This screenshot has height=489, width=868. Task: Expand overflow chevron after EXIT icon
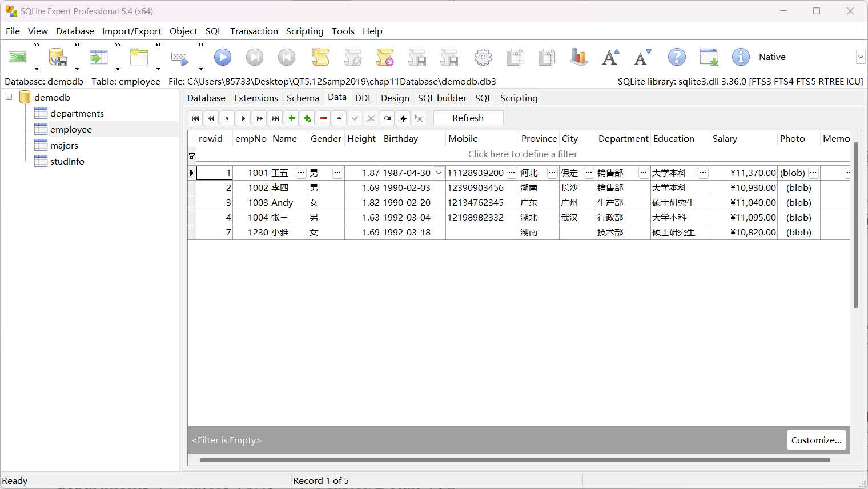click(37, 45)
